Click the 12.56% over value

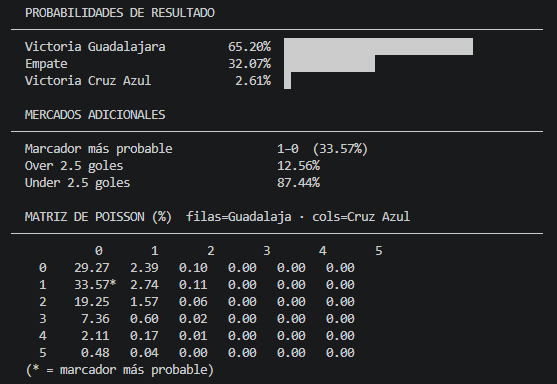click(x=298, y=166)
